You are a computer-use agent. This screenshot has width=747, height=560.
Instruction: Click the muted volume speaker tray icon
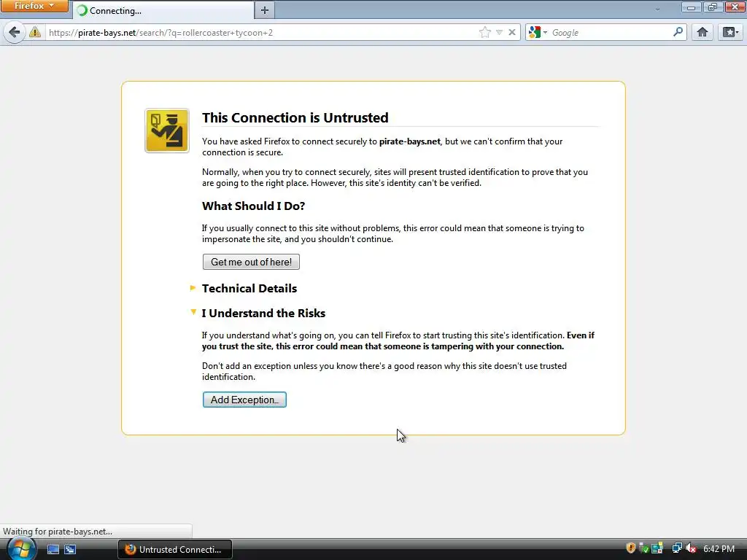pyautogui.click(x=691, y=548)
